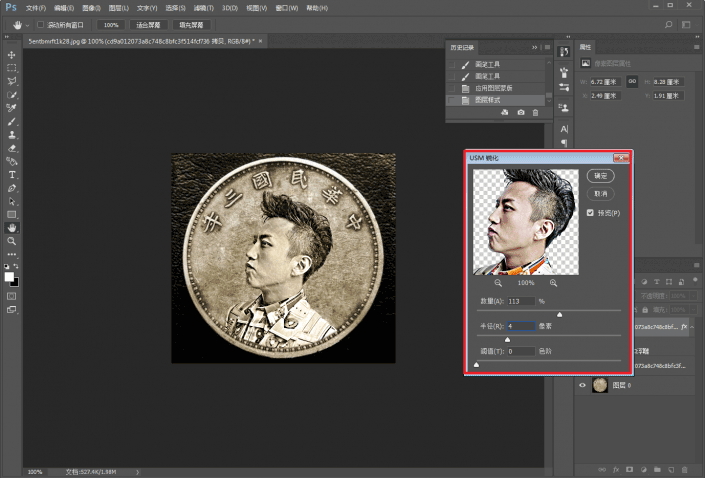Open the 窗口(W) menu
The image size is (705, 478).
(x=286, y=8)
